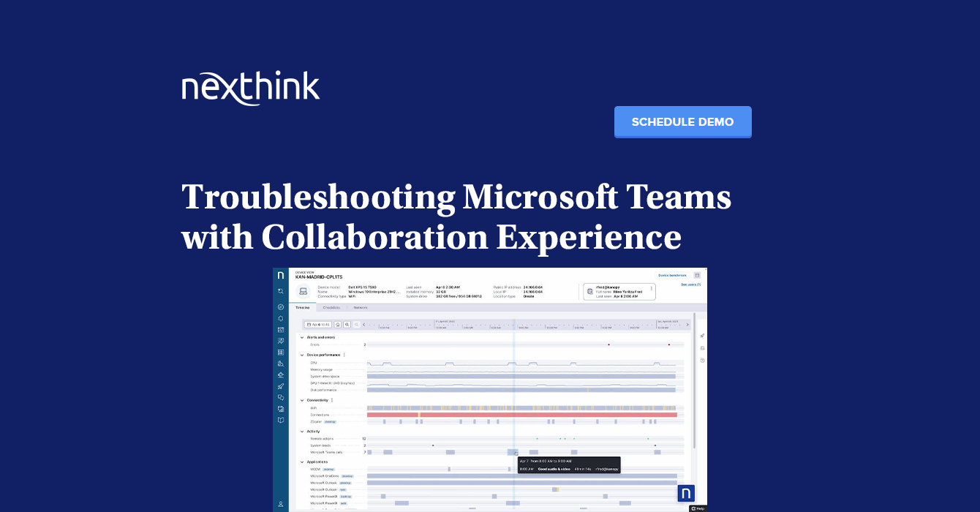Click the Nexthink logo
Image resolution: width=980 pixels, height=512 pixels.
point(251,88)
